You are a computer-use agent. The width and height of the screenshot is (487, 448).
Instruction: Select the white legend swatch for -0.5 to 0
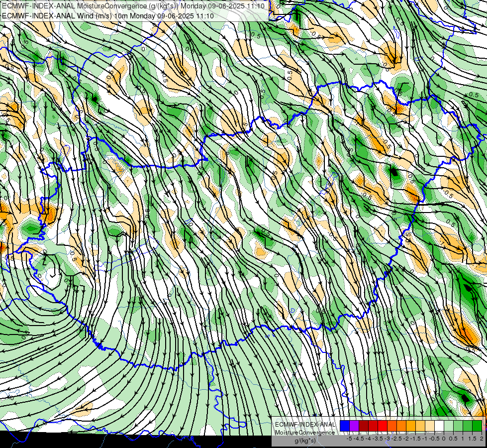[x=439, y=426]
